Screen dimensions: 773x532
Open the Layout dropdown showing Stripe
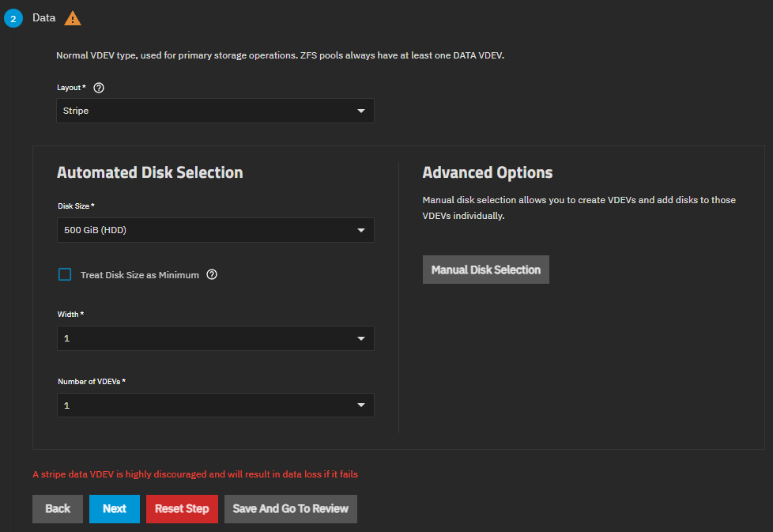click(x=206, y=111)
